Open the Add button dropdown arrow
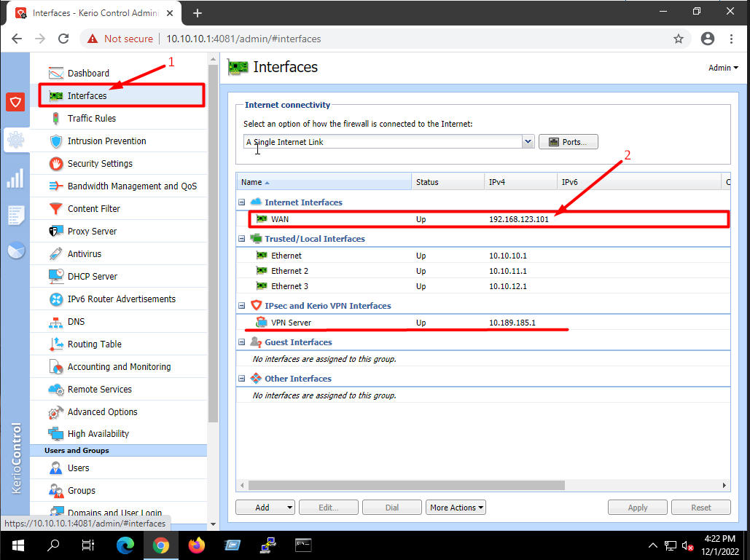750x560 pixels. (290, 508)
